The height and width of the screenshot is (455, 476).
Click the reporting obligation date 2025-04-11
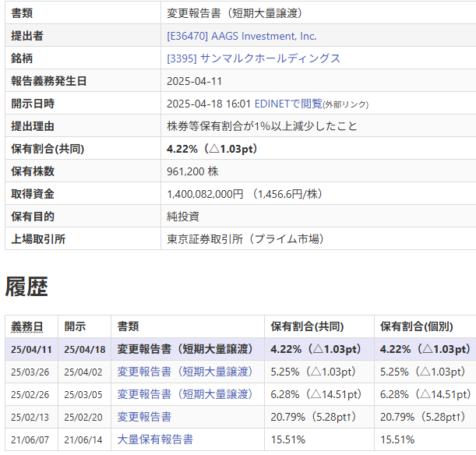click(194, 81)
